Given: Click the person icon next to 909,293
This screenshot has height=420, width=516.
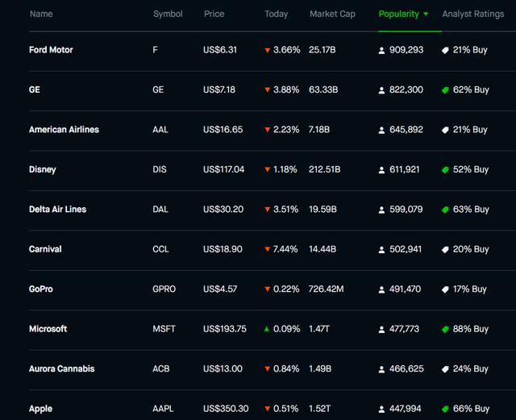Looking at the screenshot, I should (x=381, y=50).
